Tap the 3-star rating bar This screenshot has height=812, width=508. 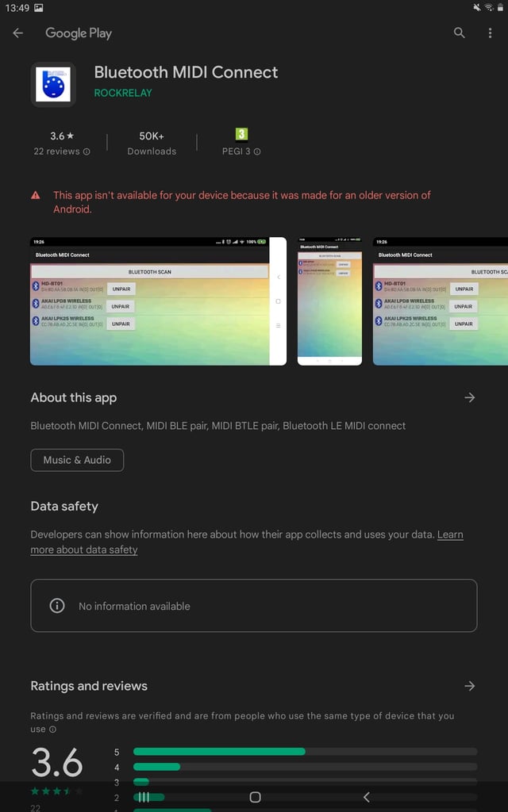[x=305, y=782]
